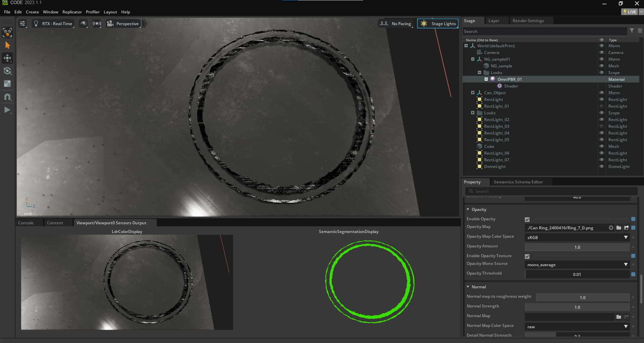The image size is (644, 343).
Task: Select the Rotate tool
Action: point(7,71)
